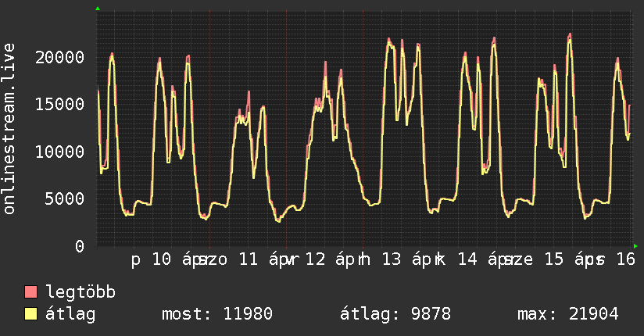Click the 5000 y-axis label
Viewport: 644px width, 336px height.
click(65, 198)
